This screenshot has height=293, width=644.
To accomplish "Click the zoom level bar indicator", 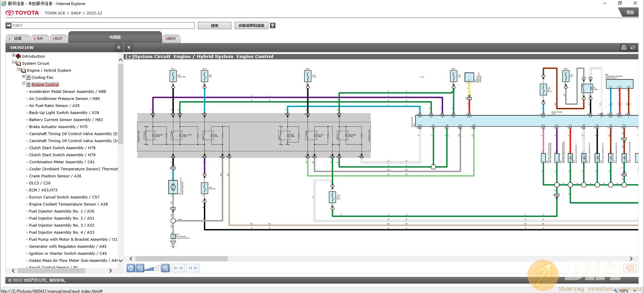I will (x=153, y=268).
